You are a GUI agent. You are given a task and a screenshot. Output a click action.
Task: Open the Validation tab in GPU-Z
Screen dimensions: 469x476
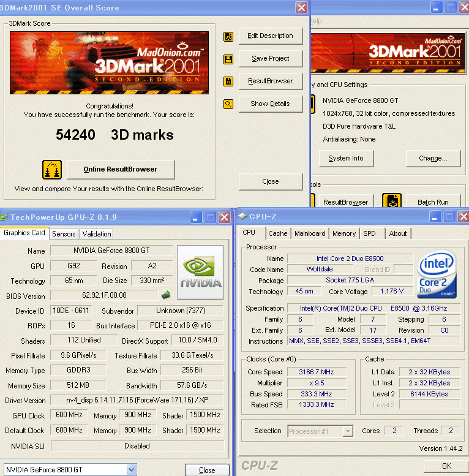97,233
